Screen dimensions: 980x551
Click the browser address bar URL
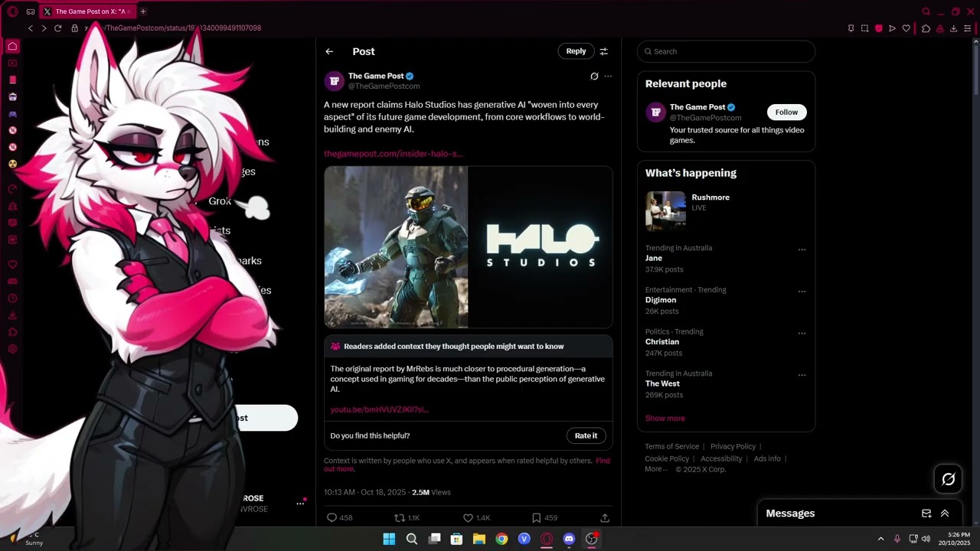pyautogui.click(x=172, y=28)
